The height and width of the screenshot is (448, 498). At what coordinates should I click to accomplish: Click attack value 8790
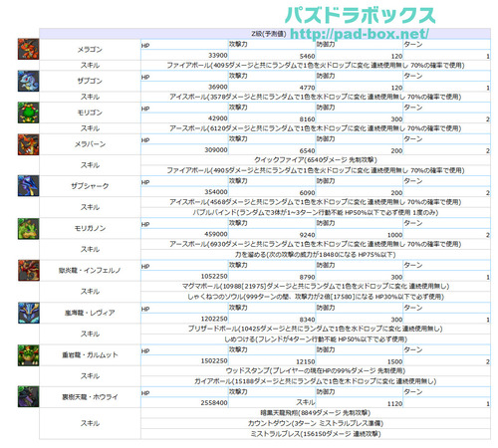[307, 277]
